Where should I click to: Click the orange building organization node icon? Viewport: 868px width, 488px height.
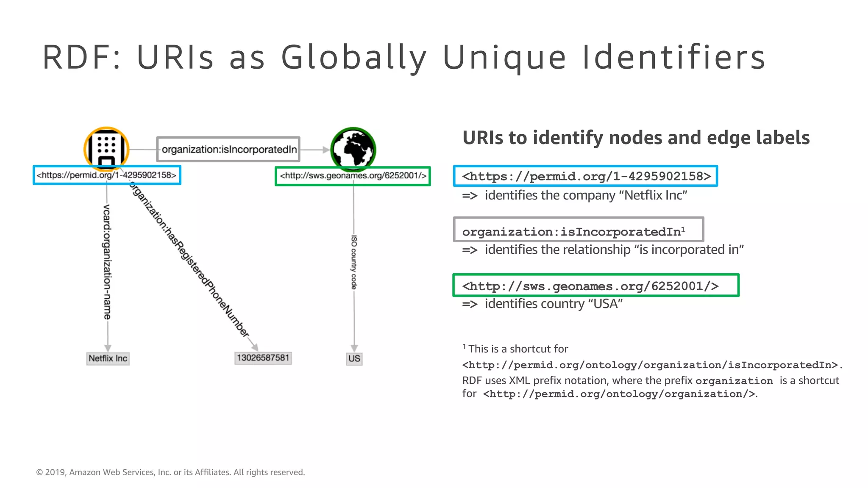pyautogui.click(x=106, y=148)
